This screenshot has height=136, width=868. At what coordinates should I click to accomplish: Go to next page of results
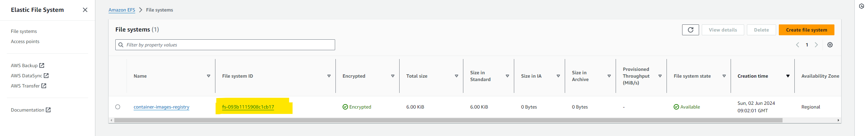(x=816, y=45)
